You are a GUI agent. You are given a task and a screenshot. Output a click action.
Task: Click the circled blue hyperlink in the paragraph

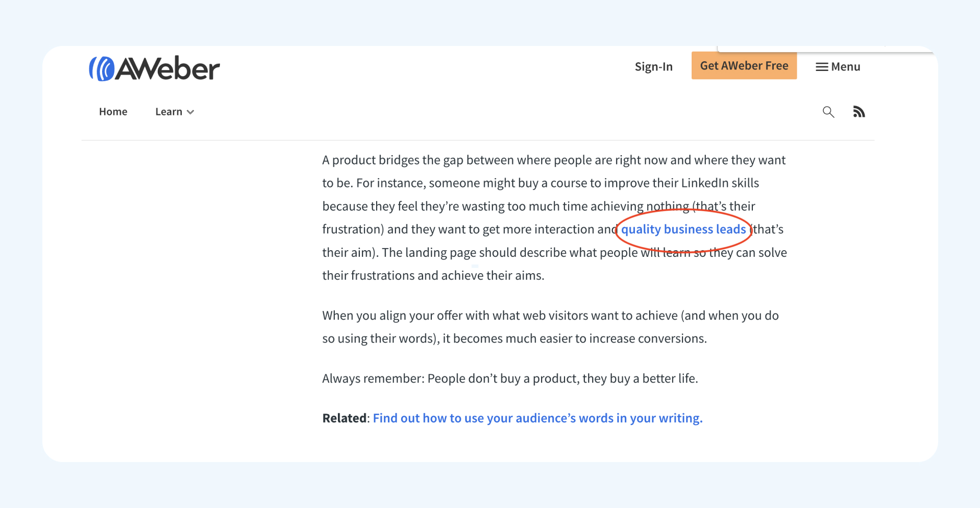coord(683,229)
